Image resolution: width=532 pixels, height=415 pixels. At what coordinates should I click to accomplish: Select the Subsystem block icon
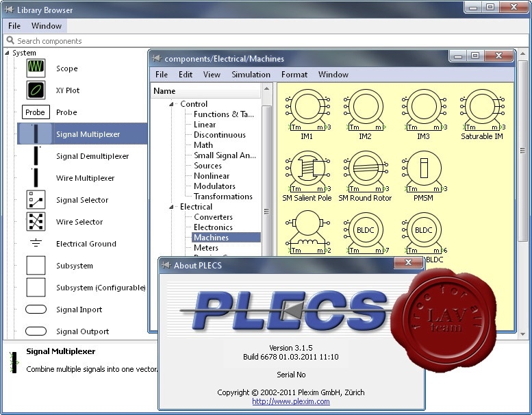click(x=36, y=265)
